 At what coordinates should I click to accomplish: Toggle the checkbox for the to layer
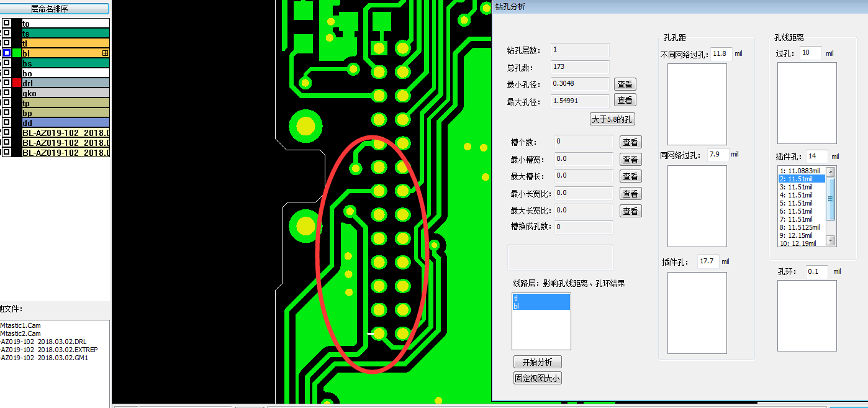click(x=6, y=23)
